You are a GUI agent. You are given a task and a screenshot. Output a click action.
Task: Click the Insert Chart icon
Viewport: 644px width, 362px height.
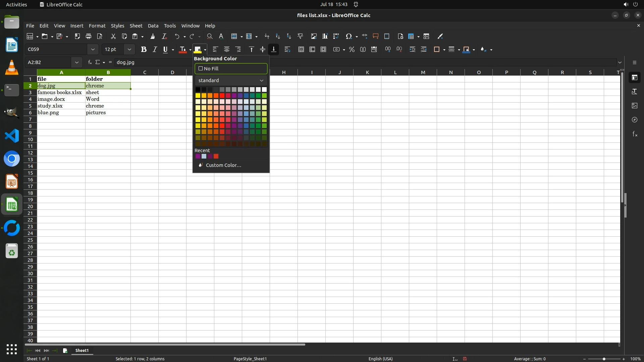point(325,37)
